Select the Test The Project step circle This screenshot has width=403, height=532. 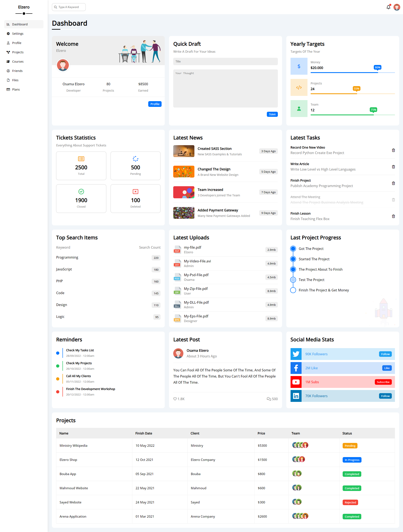pos(293,280)
